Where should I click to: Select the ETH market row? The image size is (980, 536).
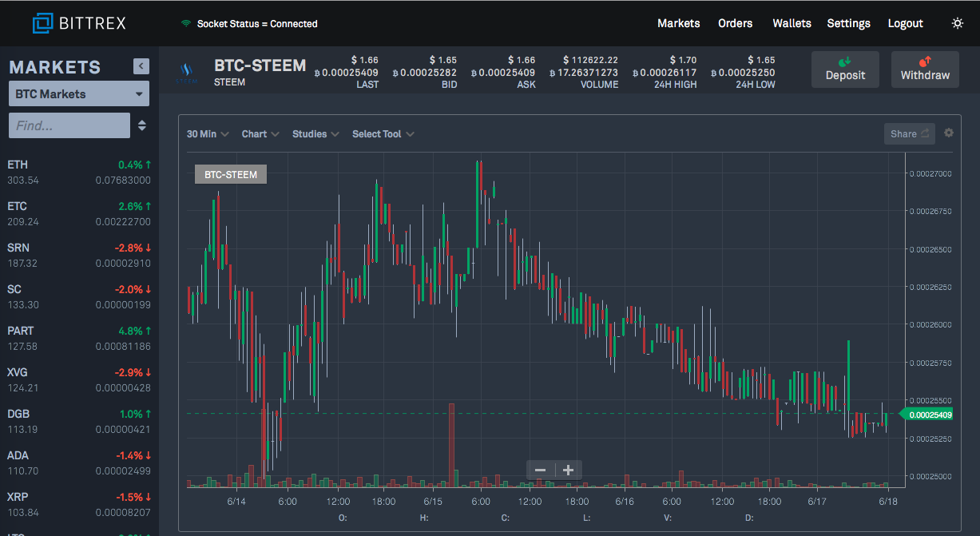point(79,172)
